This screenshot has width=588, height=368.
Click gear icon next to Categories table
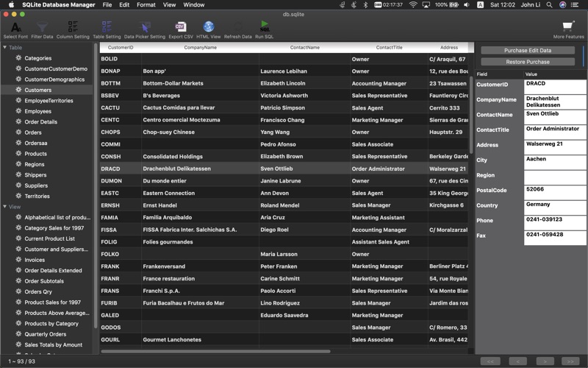coord(18,58)
